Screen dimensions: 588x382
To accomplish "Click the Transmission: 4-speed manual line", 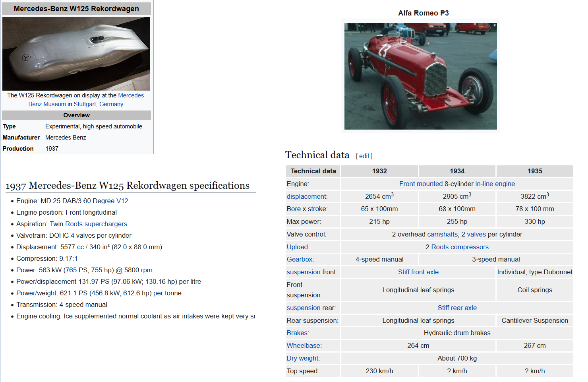I will point(62,305).
